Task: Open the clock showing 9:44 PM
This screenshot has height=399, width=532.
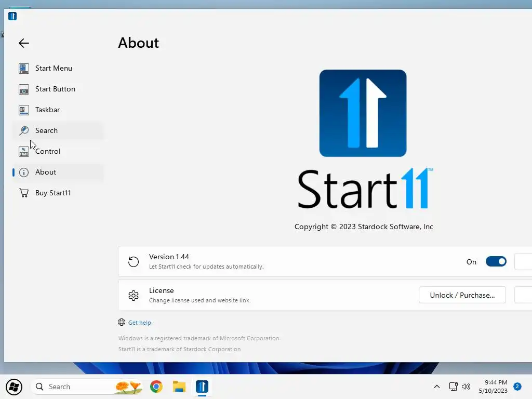Action: click(x=493, y=387)
